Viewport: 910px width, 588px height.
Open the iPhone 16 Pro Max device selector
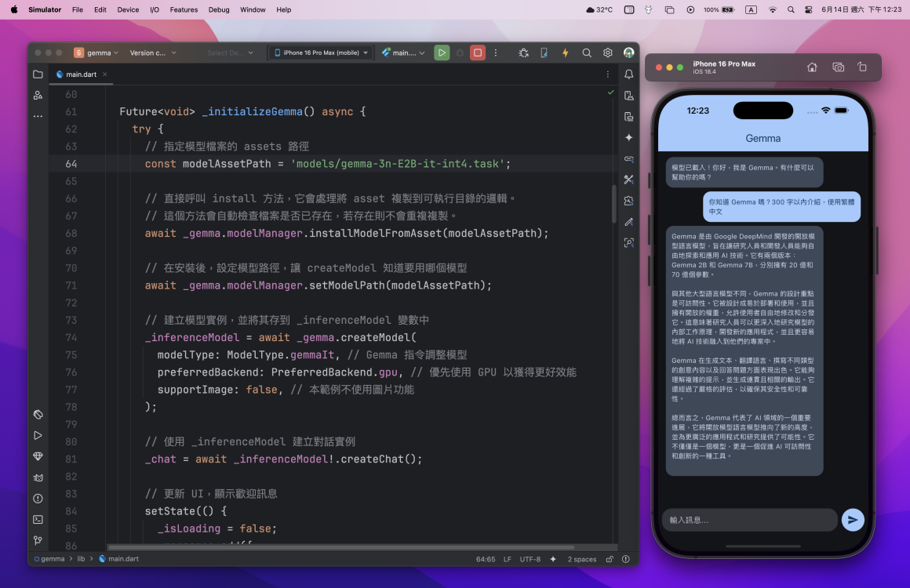[x=321, y=53]
